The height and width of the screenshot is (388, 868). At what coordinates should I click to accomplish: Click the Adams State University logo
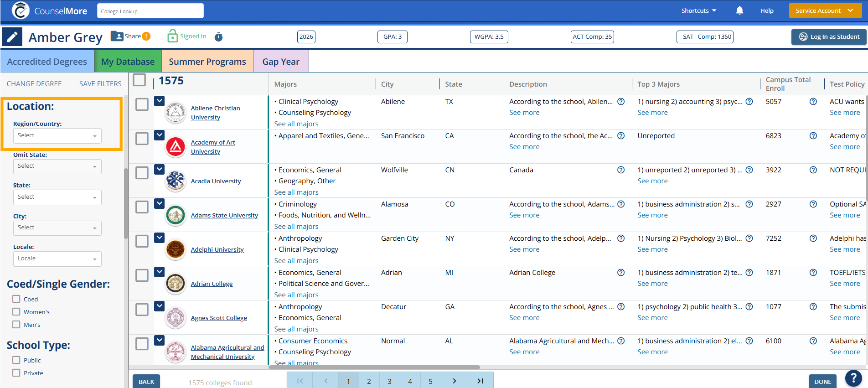pyautogui.click(x=176, y=215)
